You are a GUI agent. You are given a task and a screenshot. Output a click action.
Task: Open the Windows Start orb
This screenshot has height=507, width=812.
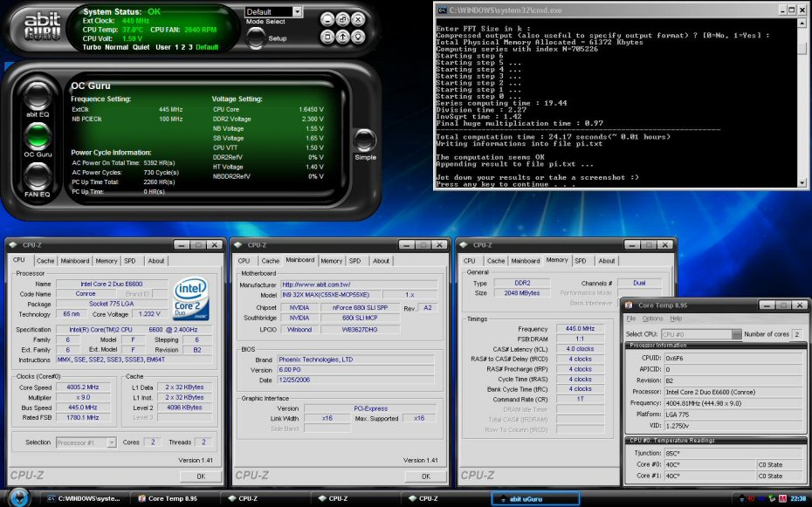tap(19, 497)
